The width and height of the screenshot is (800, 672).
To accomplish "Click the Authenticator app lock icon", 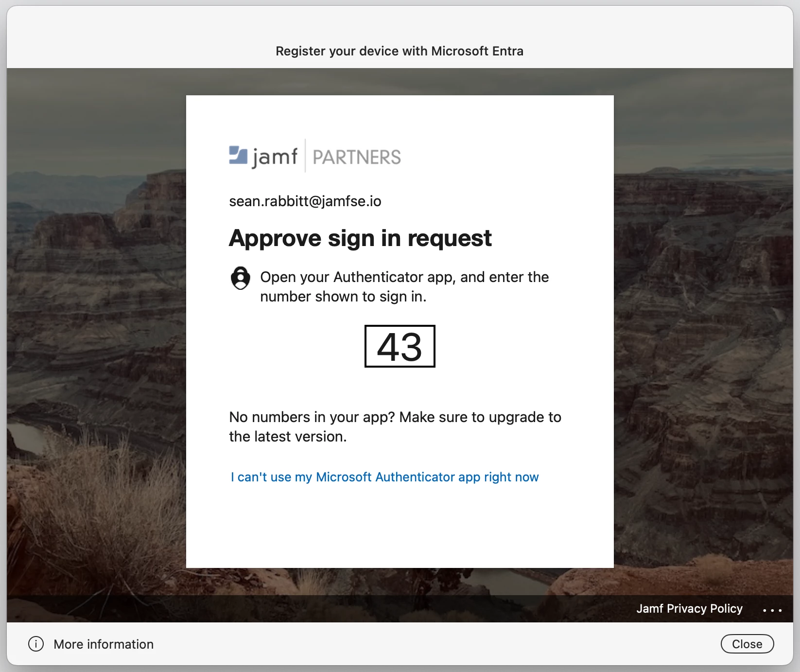I will [240, 278].
